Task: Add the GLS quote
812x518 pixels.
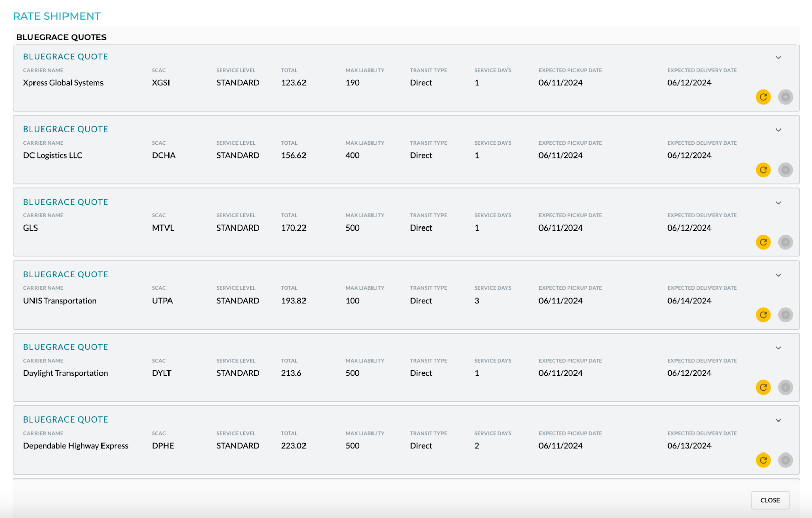Action: [785, 242]
